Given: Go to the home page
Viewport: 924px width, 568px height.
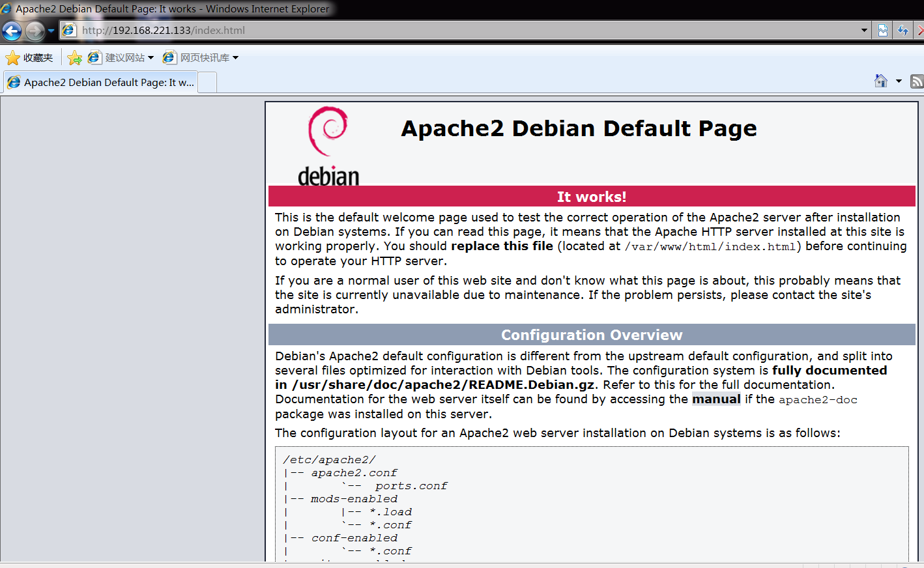Looking at the screenshot, I should [x=881, y=81].
